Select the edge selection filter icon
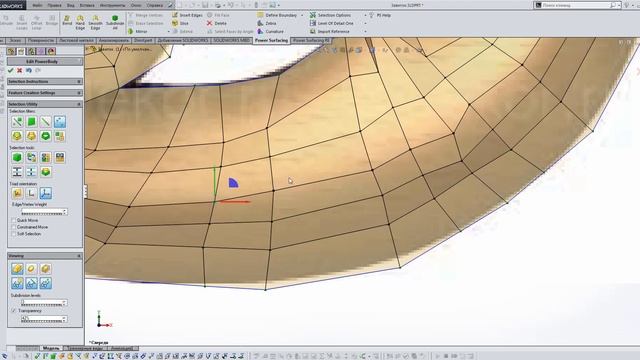 click(x=46, y=122)
